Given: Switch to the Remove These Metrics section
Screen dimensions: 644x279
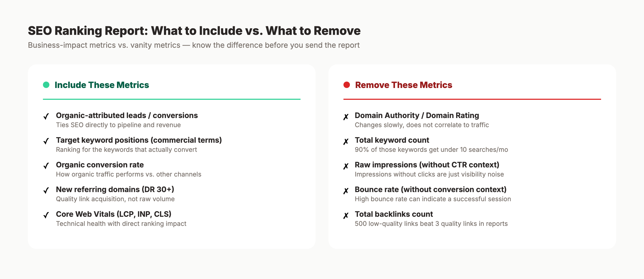Looking at the screenshot, I should tap(404, 85).
